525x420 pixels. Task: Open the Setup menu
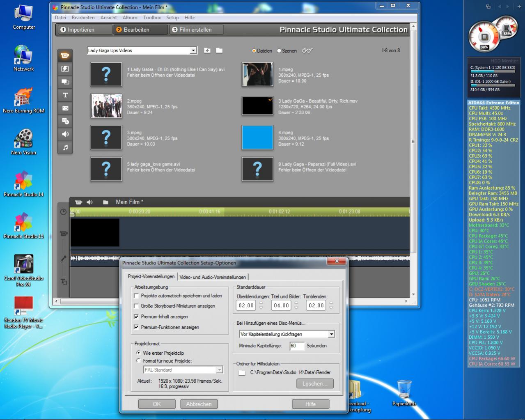pos(172,18)
